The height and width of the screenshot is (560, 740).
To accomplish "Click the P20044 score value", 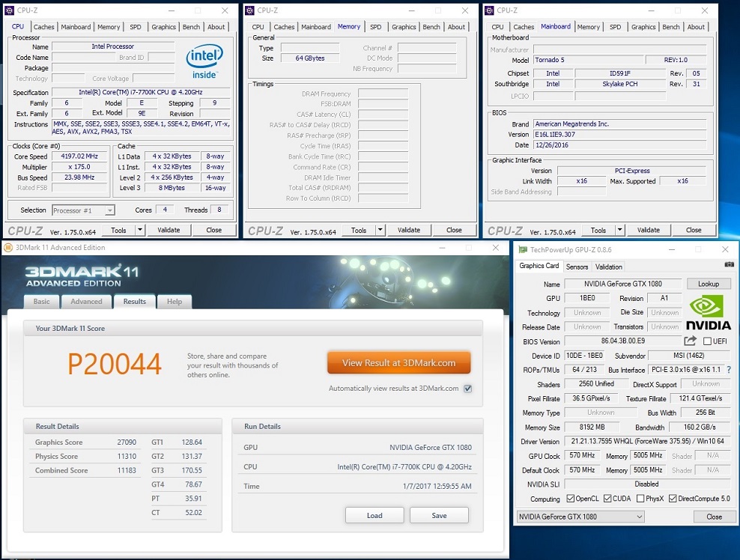I will [x=114, y=364].
